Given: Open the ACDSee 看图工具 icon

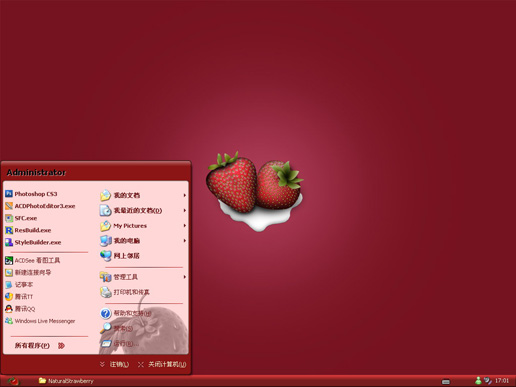Looking at the screenshot, I should click(x=9, y=260).
